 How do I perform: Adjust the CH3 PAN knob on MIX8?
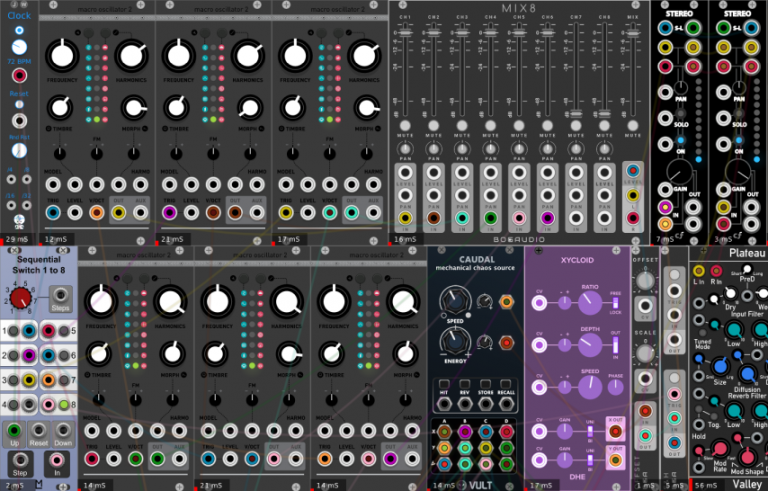[462, 148]
